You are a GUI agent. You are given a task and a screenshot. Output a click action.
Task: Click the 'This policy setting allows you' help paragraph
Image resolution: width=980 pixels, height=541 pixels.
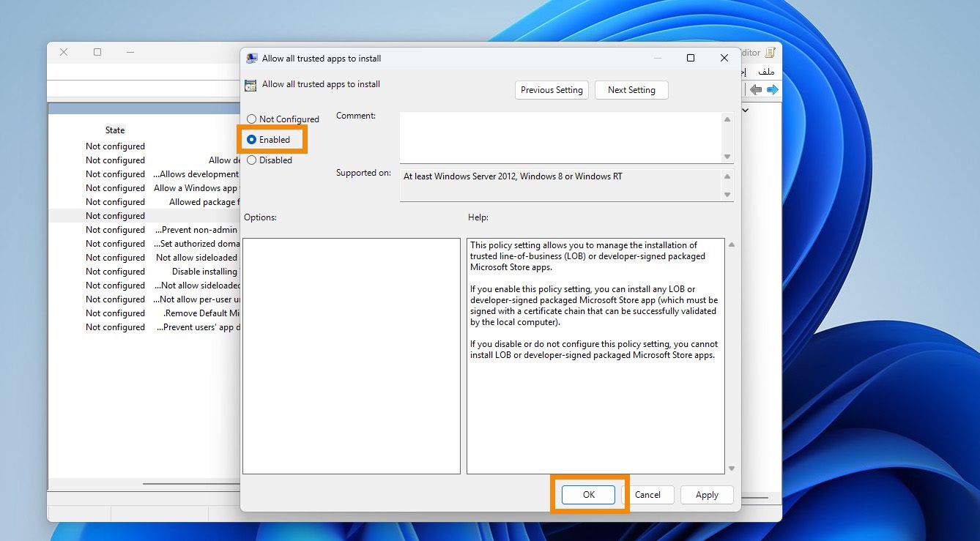(588, 256)
